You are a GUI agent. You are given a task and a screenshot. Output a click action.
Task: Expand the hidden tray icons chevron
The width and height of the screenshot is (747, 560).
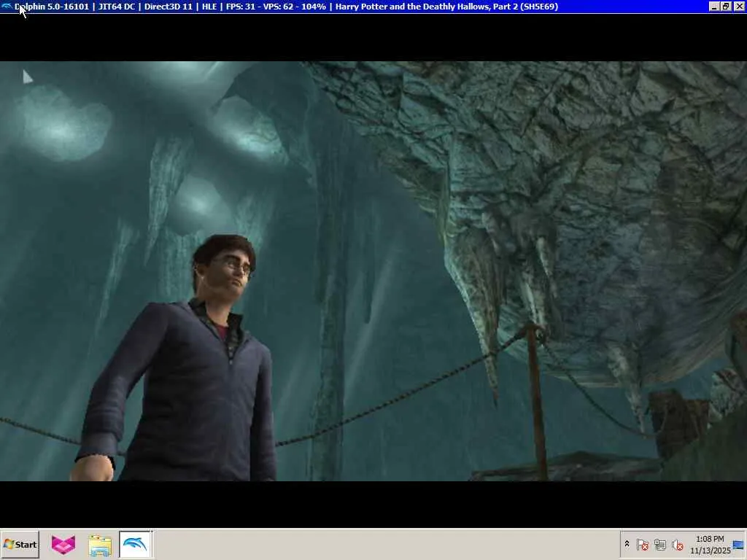(x=627, y=544)
